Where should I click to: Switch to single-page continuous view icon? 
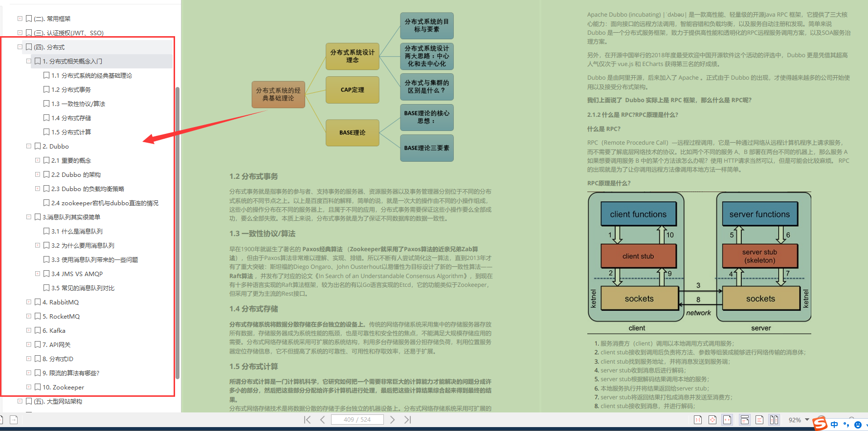point(745,420)
